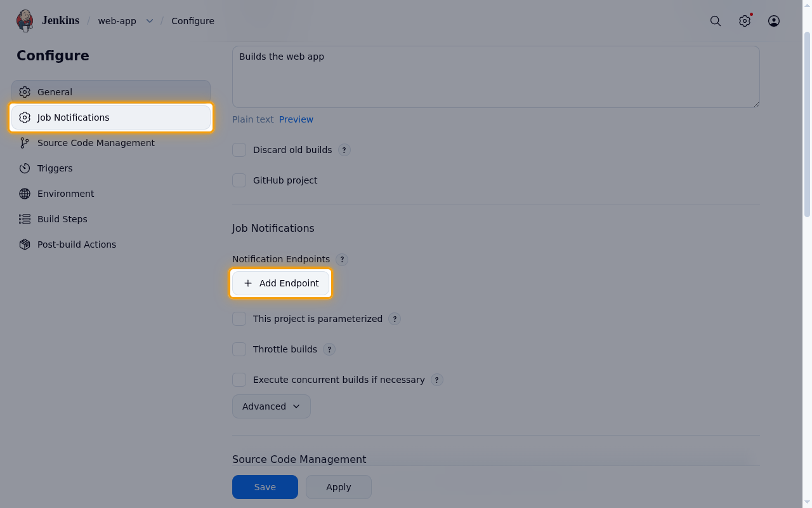Click the Jenkins home title text
This screenshot has width=812, height=508.
(x=60, y=20)
